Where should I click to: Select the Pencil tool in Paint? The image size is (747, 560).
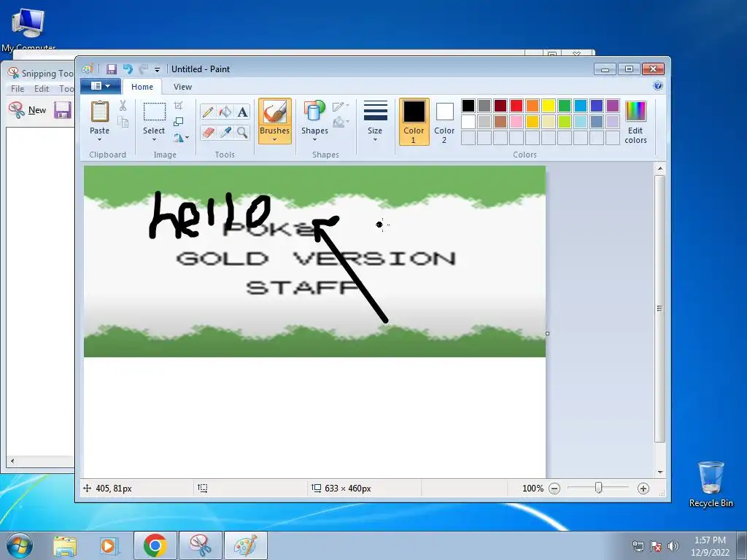(208, 112)
